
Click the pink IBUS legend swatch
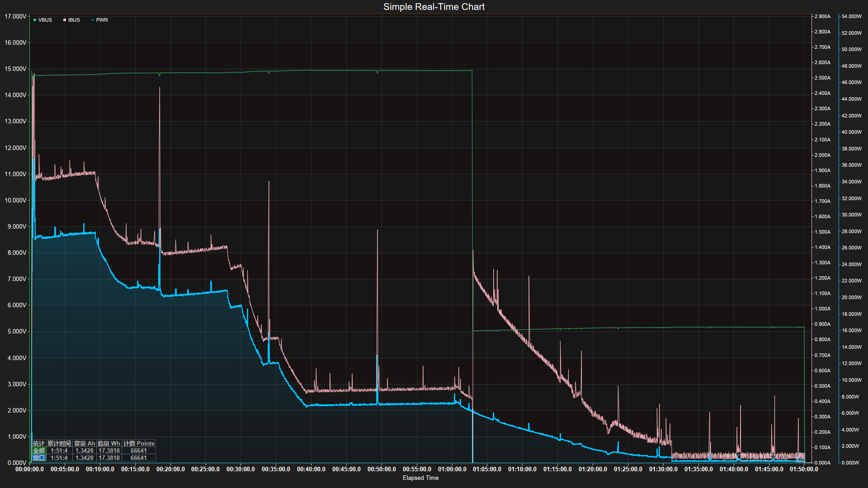coord(65,20)
